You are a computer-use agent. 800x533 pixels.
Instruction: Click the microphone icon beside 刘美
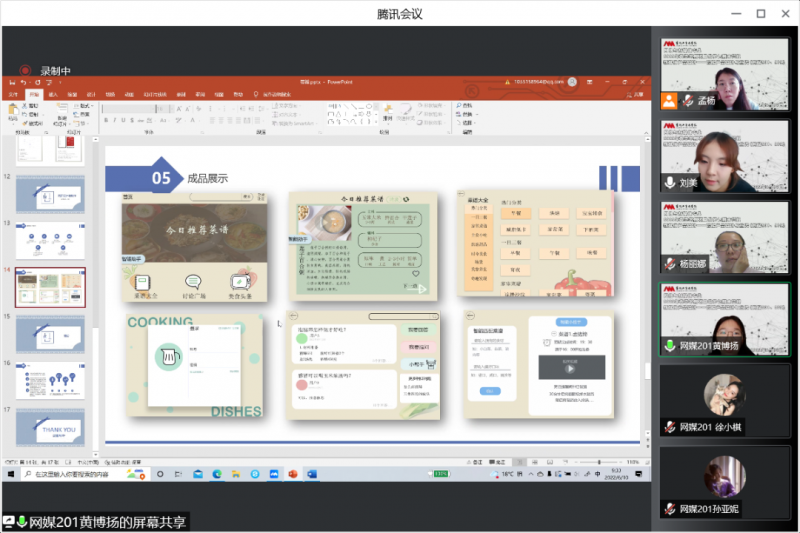pos(670,182)
